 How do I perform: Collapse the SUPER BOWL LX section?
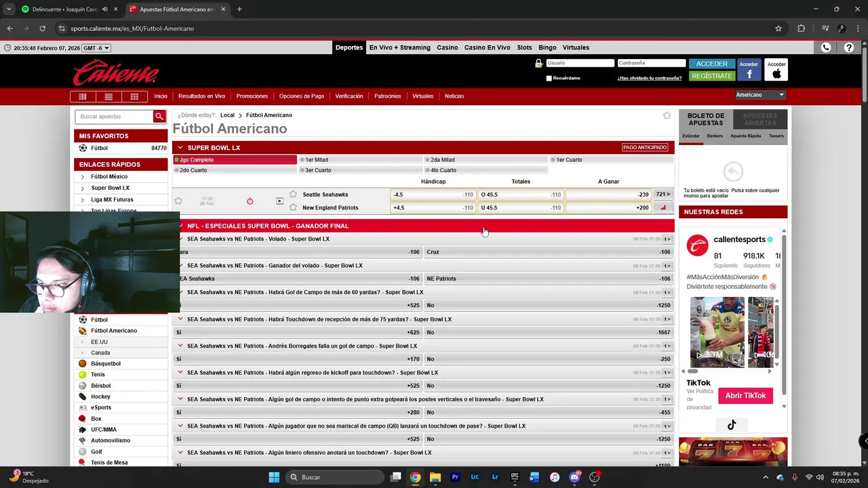tap(180, 148)
